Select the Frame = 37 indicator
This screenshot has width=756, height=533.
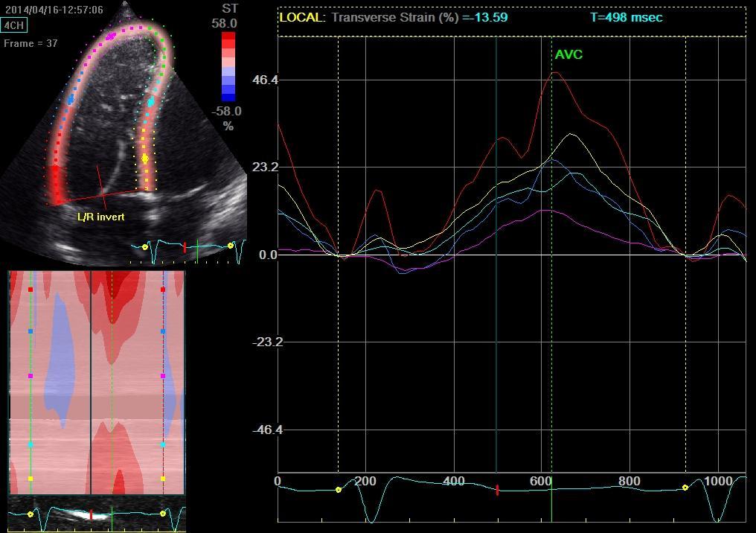(31, 43)
